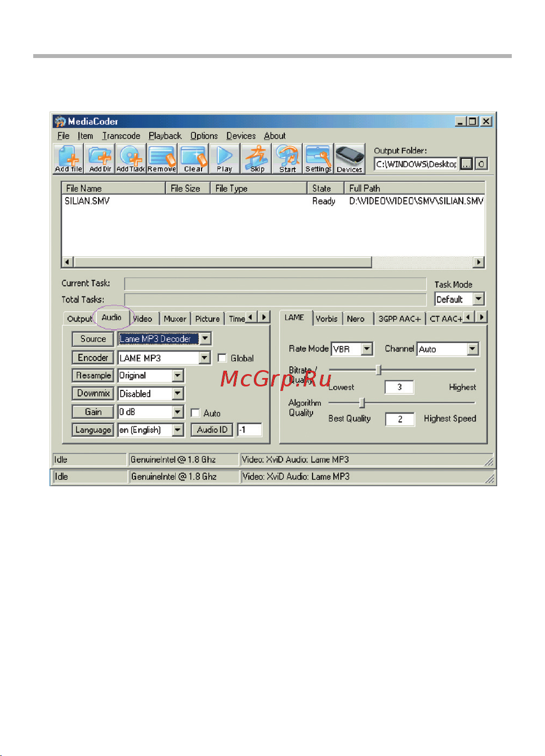Viewport: 545px width, 756px height.
Task: Adjust the Bitrate/Quality slider handle
Action: click(379, 370)
